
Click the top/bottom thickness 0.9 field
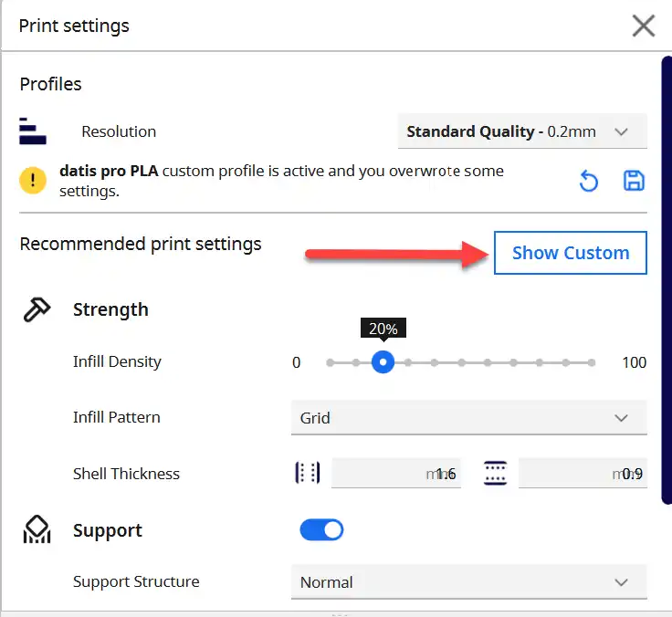583,473
